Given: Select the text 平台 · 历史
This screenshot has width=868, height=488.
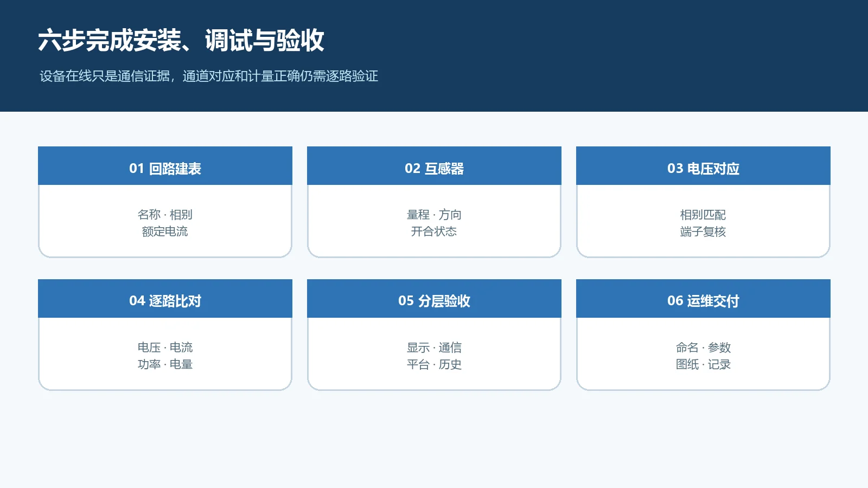Looking at the screenshot, I should pyautogui.click(x=434, y=364).
